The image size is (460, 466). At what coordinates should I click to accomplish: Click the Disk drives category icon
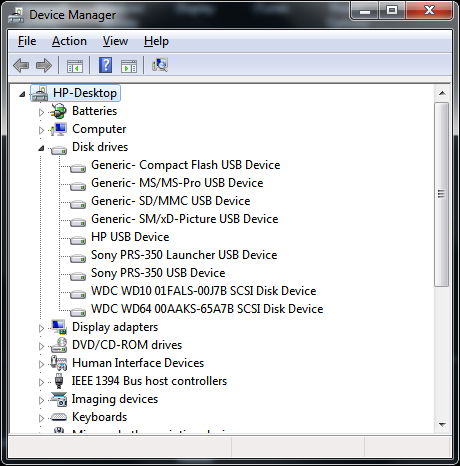click(59, 150)
